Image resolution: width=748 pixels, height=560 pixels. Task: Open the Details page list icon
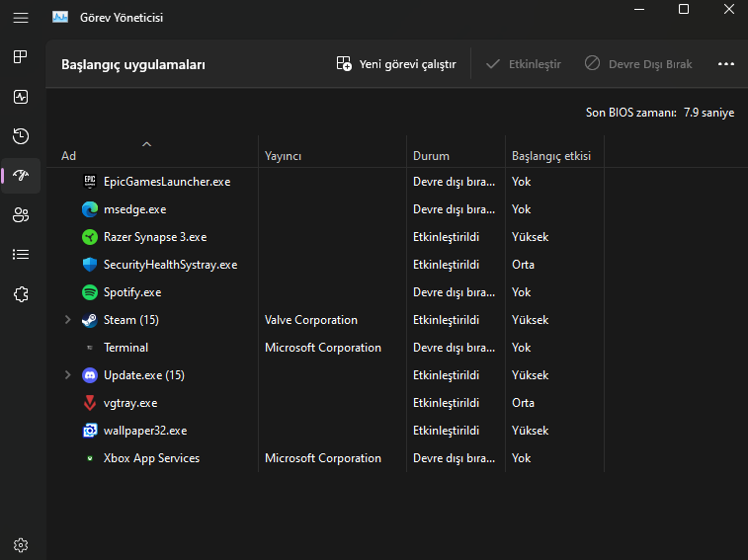click(20, 255)
